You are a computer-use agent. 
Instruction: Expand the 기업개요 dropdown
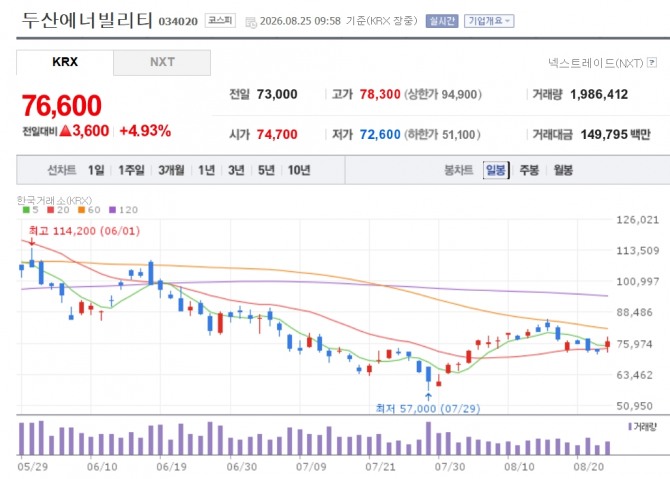(x=489, y=21)
